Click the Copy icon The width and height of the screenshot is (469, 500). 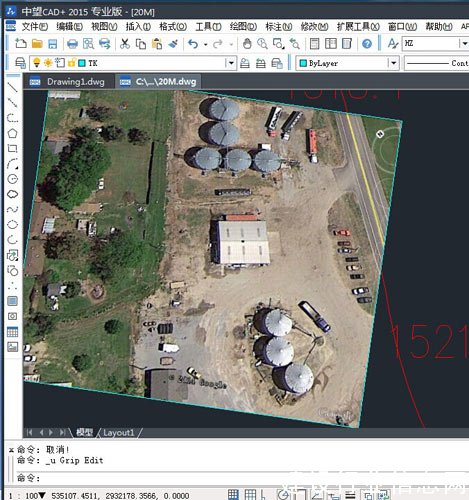point(141,44)
